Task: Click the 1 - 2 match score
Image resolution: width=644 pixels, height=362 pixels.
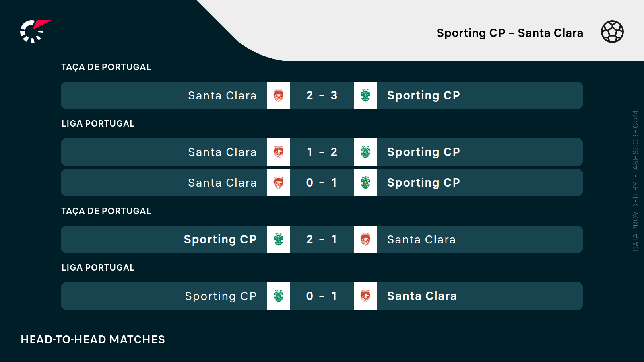Action: pos(322,152)
